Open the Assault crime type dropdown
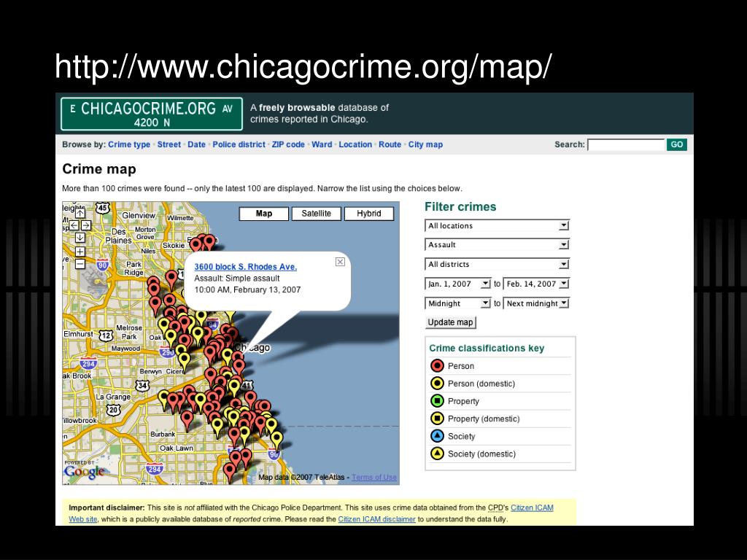Screen dimensions: 747x560 [497, 245]
